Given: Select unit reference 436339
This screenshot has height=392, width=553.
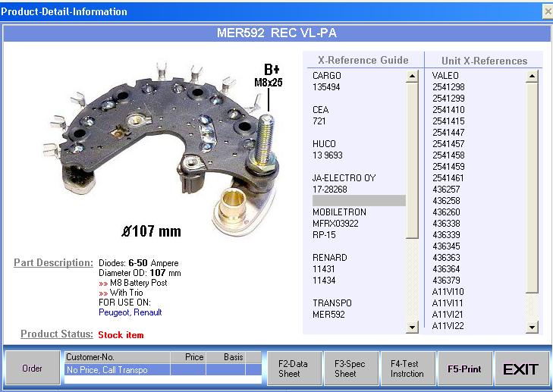Looking at the screenshot, I should [x=446, y=235].
